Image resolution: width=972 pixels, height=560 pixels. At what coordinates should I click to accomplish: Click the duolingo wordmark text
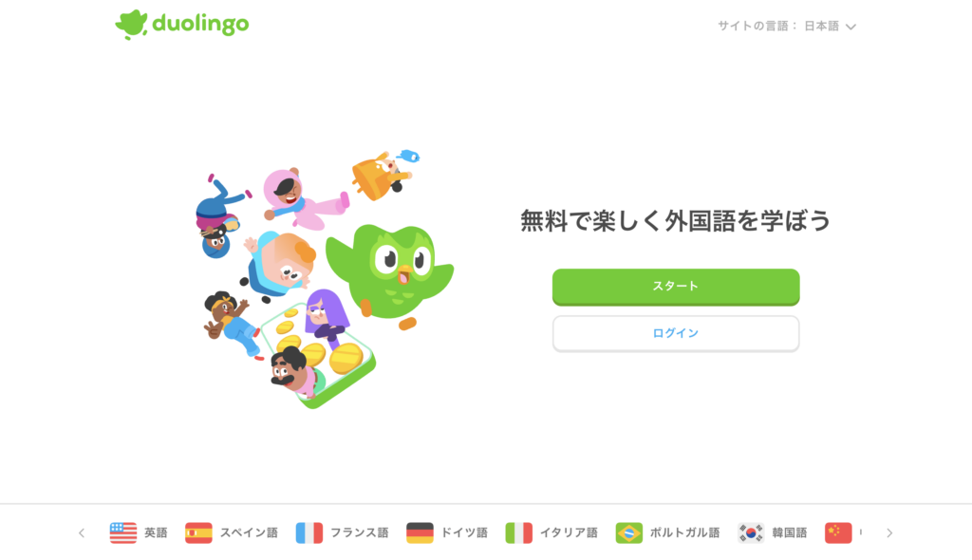[200, 24]
